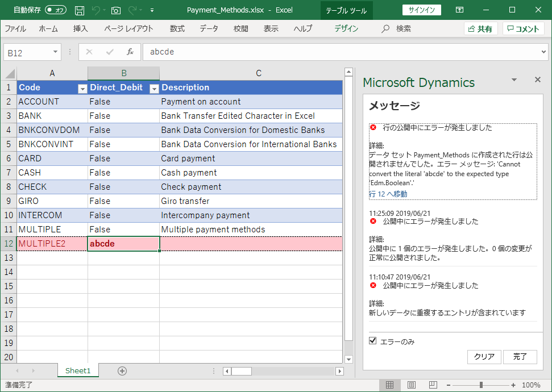Open the データ ribbon tab
Viewport: 552px width, 392px height.
coord(209,28)
